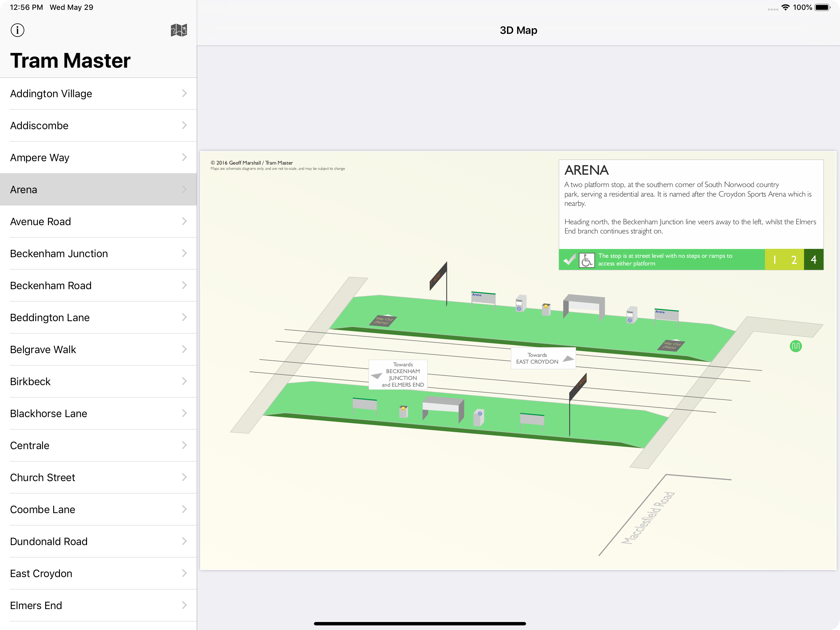This screenshot has width=840, height=630.
Task: Tap the 3D Map title
Action: pos(518,30)
